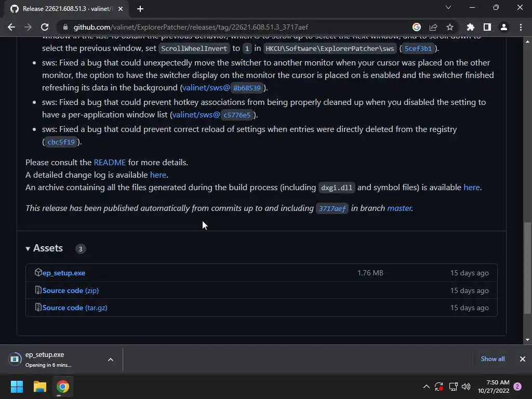Bookmark this page with the star icon
The image size is (532, 399).
pos(450,27)
